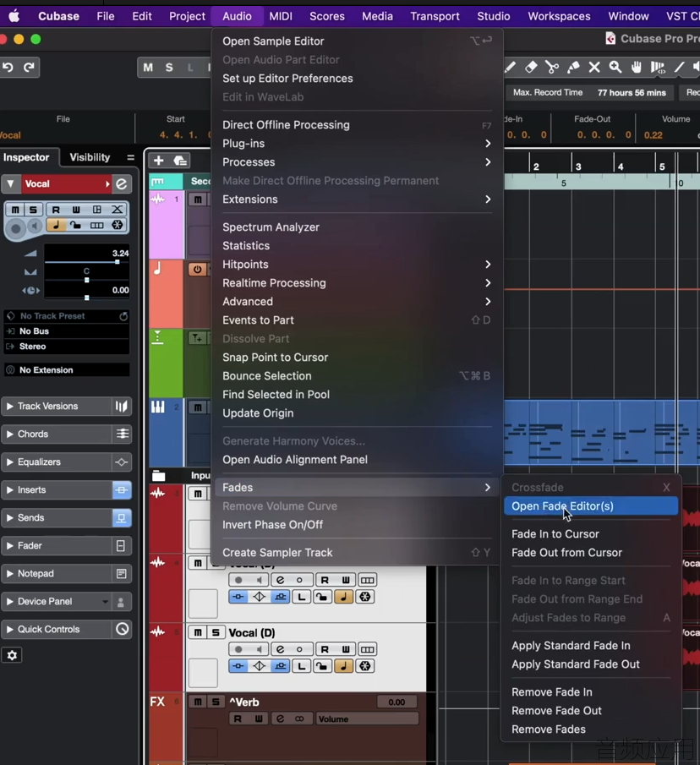Reload the track preset in the Inspector
This screenshot has width=700, height=765.
[x=123, y=316]
